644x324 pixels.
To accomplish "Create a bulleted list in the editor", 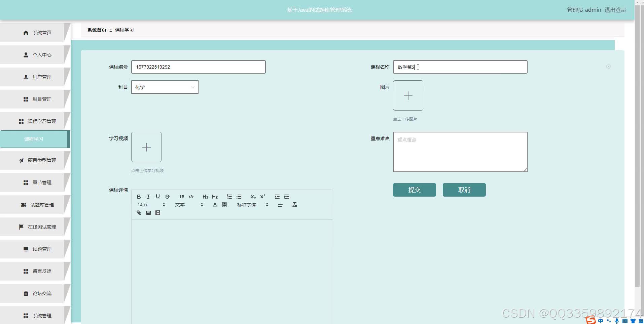I will pos(239,197).
